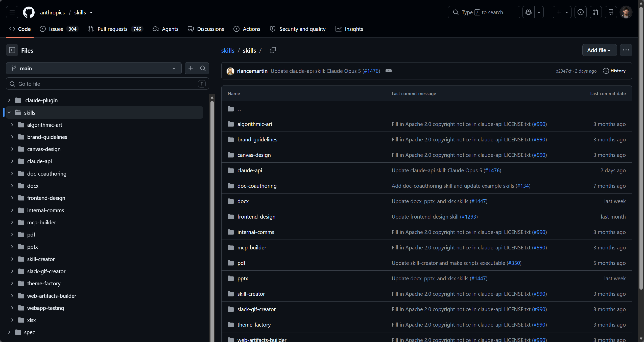Open the issues inbox icon in header

click(x=581, y=12)
